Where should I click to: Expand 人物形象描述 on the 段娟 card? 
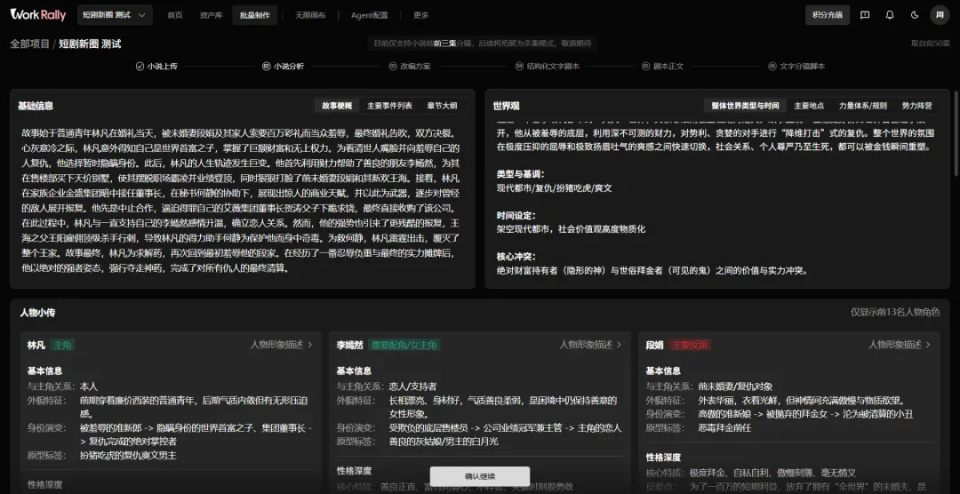(x=899, y=345)
